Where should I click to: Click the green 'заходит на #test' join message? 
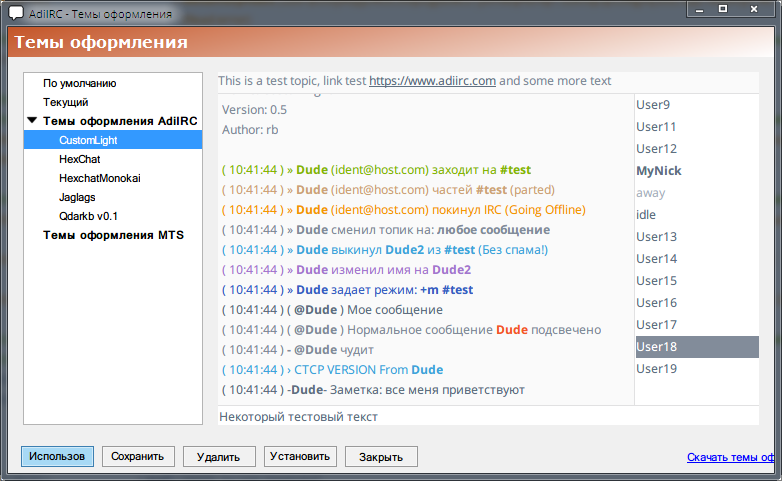tap(376, 170)
